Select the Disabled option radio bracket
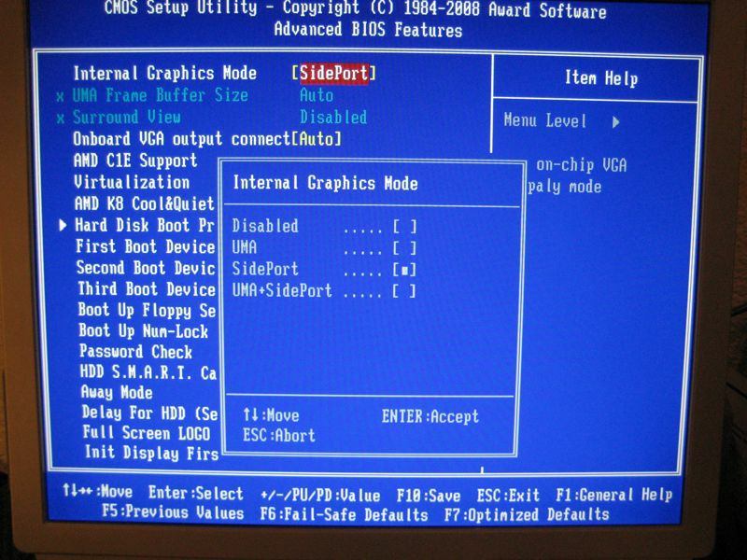The width and height of the screenshot is (747, 560). [x=404, y=227]
